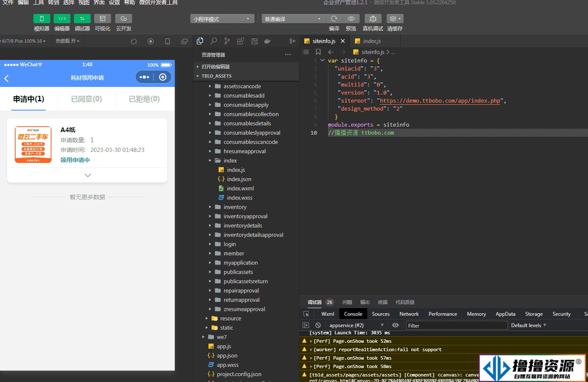The width and height of the screenshot is (588, 382).
Task: Expand the we7 folder
Action: [x=246, y=337]
